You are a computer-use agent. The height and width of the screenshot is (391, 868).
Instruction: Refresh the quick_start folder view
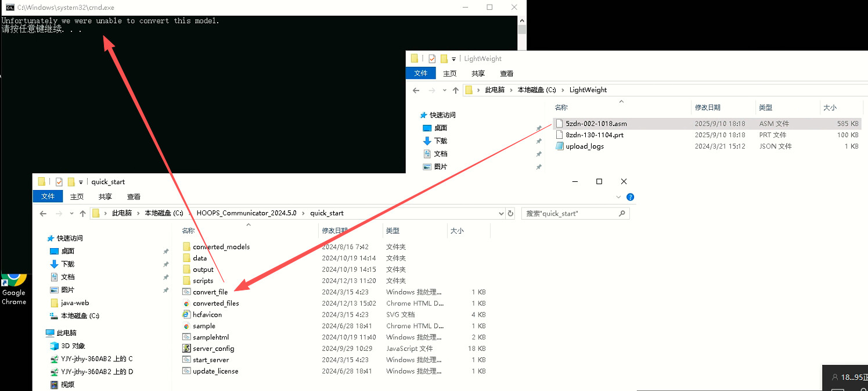(510, 214)
